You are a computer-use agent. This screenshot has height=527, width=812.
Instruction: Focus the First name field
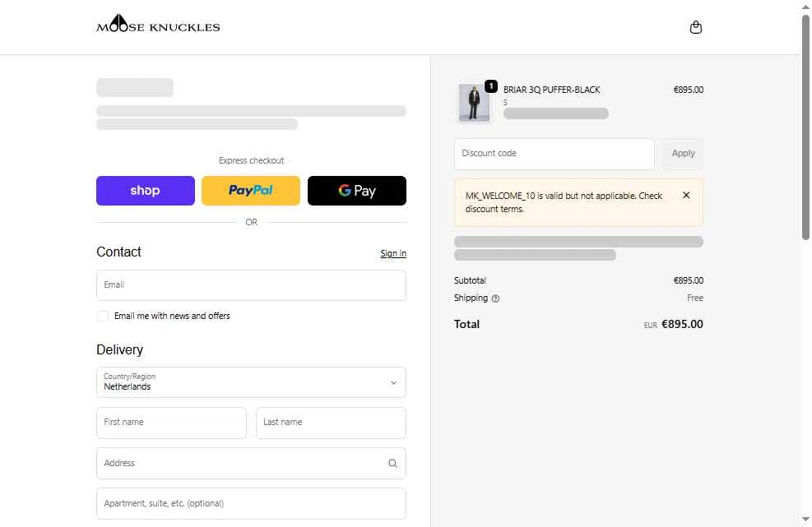coord(171,423)
